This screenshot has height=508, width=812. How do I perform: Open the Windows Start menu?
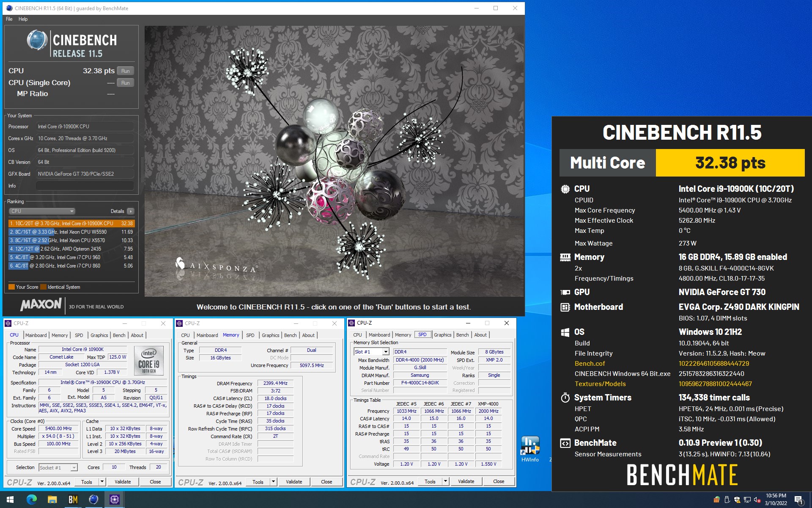point(10,500)
